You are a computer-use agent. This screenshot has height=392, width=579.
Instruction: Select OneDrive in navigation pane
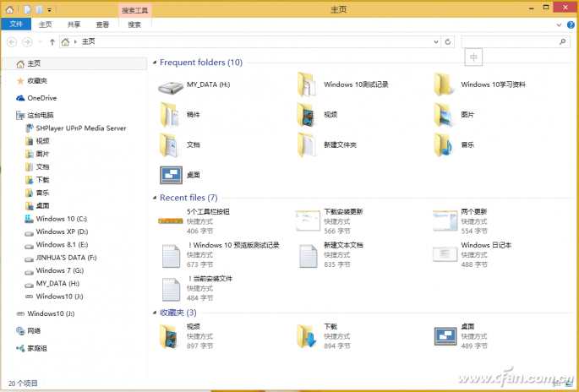coord(41,98)
